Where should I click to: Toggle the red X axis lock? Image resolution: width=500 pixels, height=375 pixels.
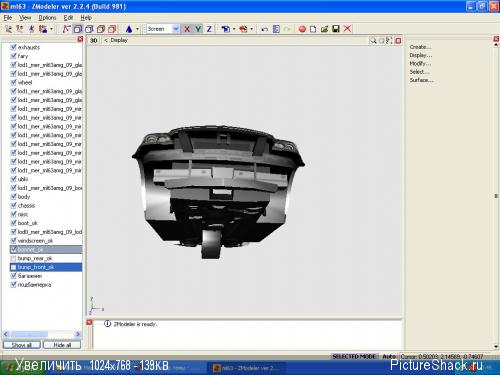point(187,29)
